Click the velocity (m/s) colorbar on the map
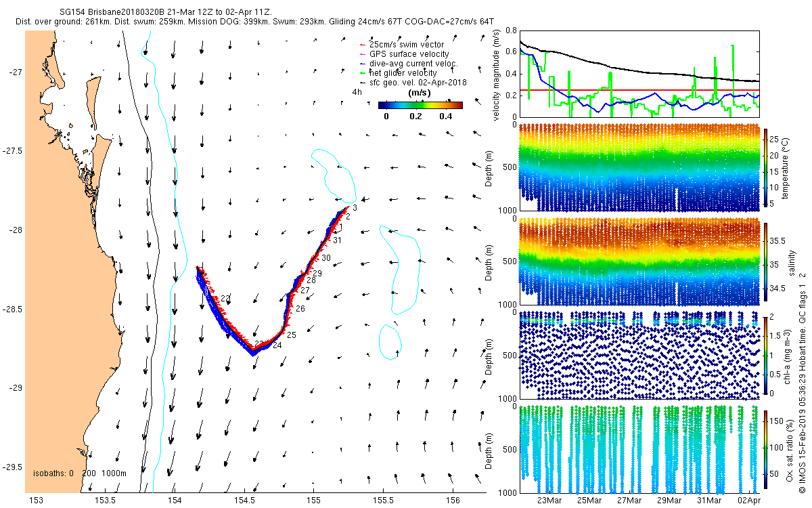The image size is (812, 508). tap(420, 105)
